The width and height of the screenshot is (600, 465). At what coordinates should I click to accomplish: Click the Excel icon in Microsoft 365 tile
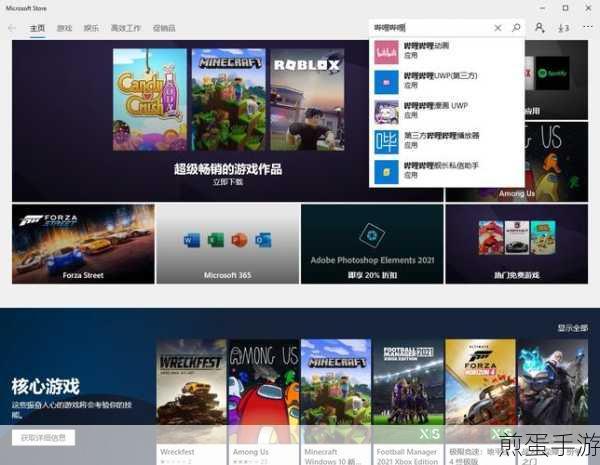pos(216,240)
